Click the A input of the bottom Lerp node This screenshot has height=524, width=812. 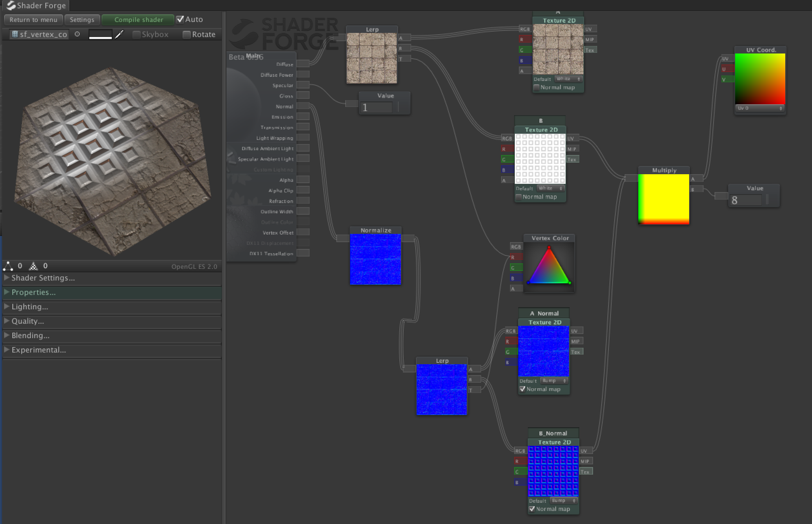(474, 369)
